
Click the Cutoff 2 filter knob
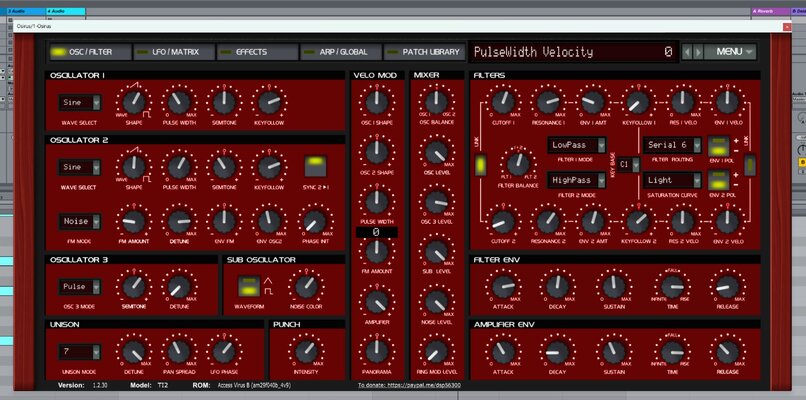503,222
